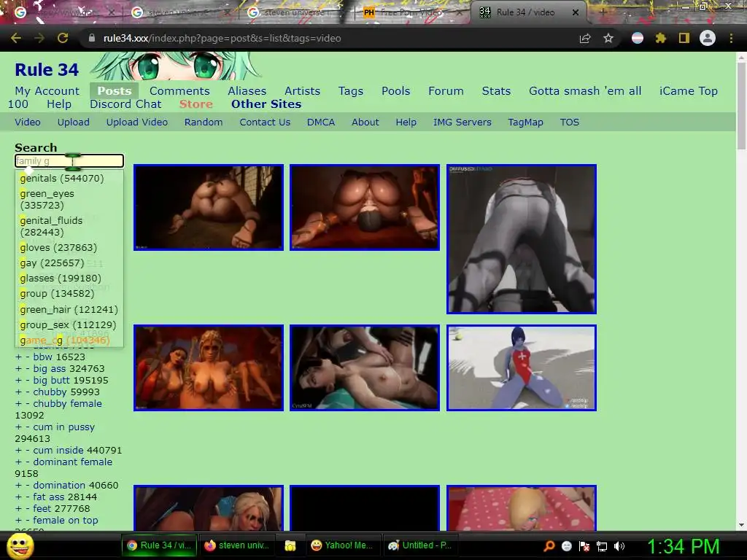Click the 1:34 PM clock

[x=683, y=546]
